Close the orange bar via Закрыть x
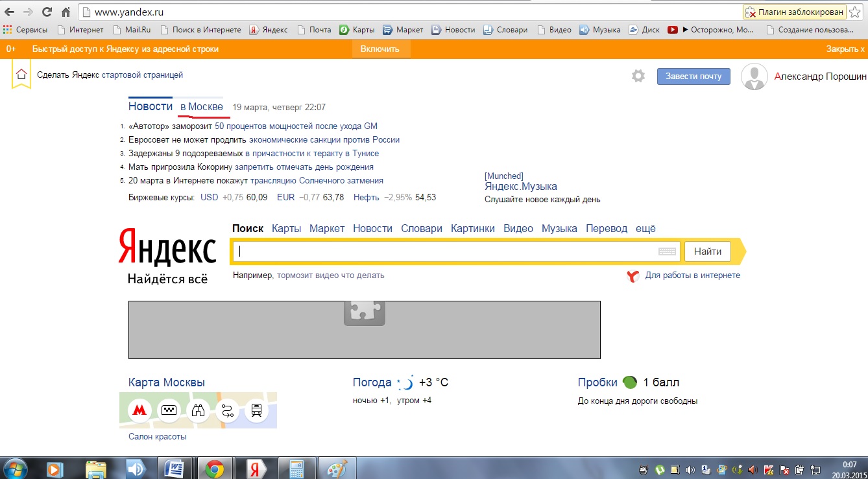 pos(845,49)
